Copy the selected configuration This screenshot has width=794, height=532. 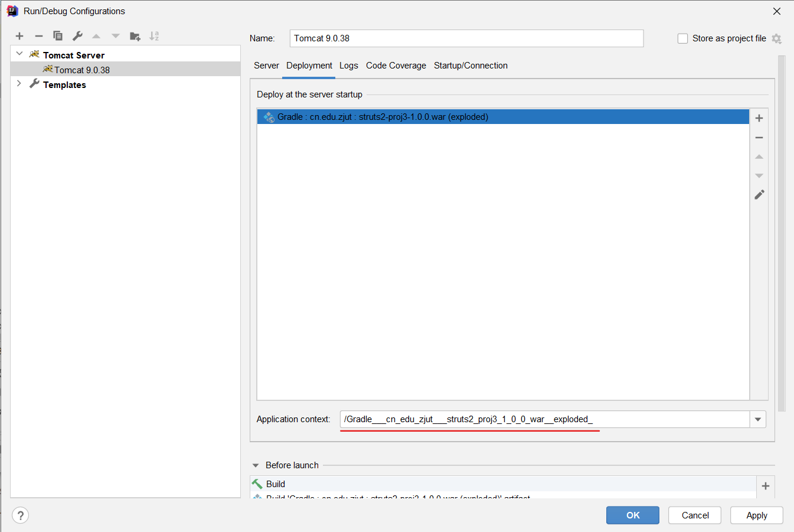pos(58,36)
